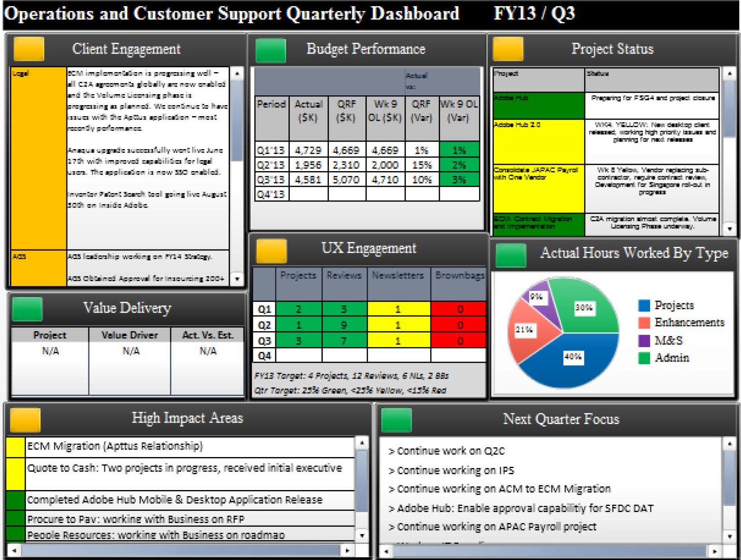Click the Q3'13 Wk 9 OL variance cell
The image size is (741, 560).
click(x=459, y=179)
